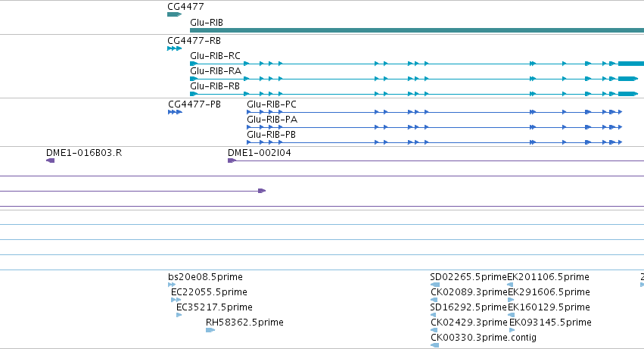Image resolution: width=644 pixels, height=349 pixels.
Task: Click the bs20e08.5prime arrow glyph
Action: point(172,285)
